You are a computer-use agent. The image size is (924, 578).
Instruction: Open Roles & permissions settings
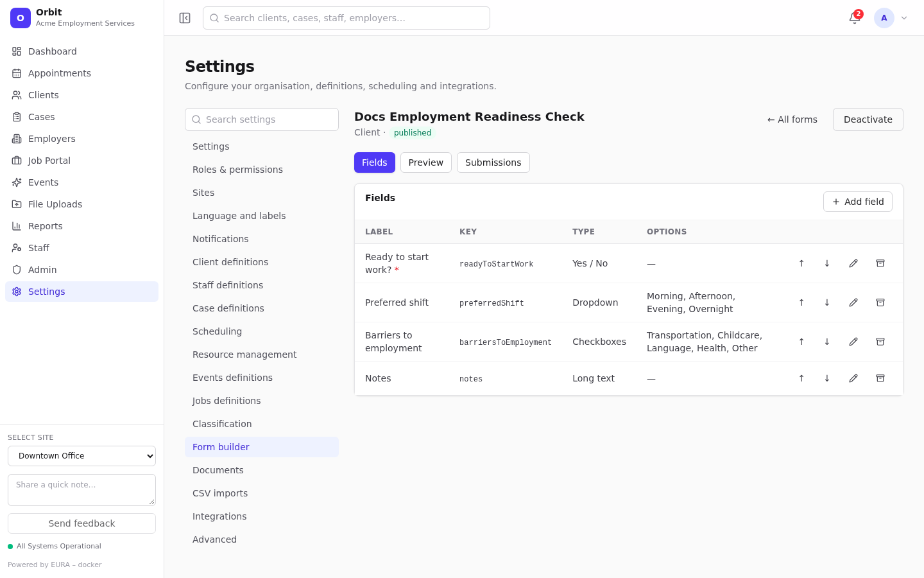coord(262,170)
